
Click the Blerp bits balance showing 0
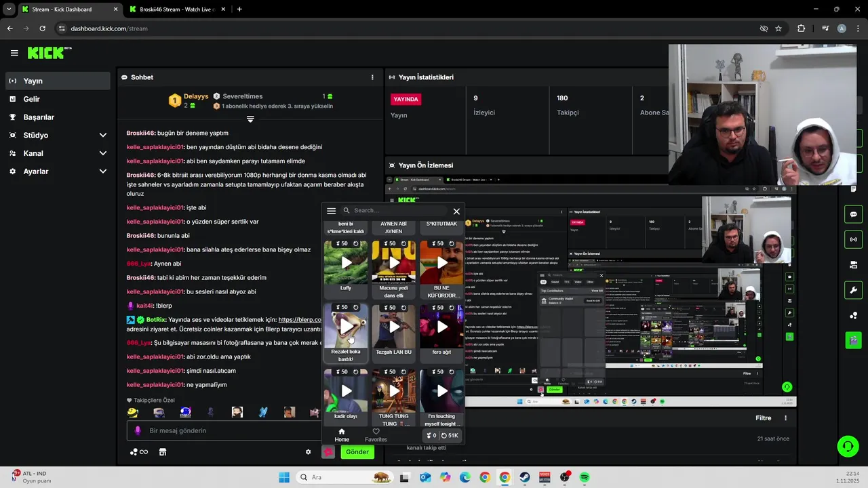point(431,435)
